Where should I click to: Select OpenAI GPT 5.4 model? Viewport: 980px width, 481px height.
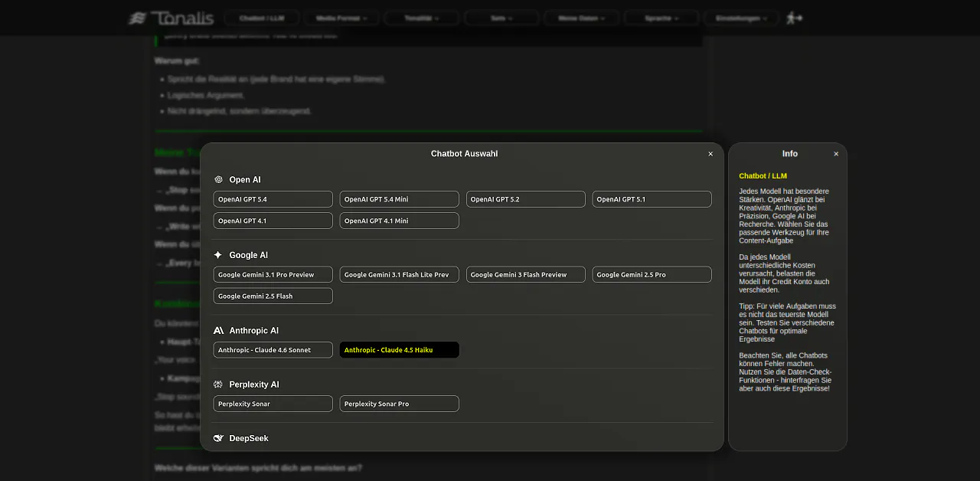[273, 199]
